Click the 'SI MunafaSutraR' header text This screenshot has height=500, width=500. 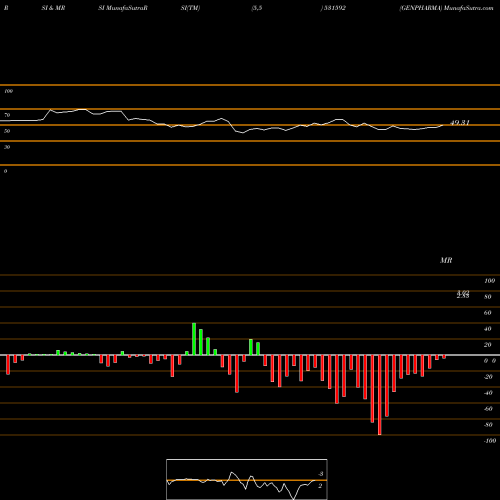coord(123,8)
